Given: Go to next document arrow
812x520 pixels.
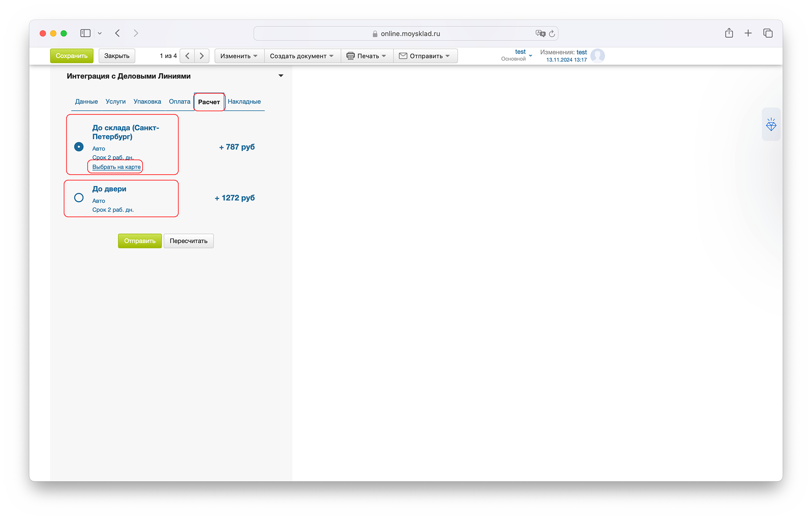Looking at the screenshot, I should coord(202,56).
